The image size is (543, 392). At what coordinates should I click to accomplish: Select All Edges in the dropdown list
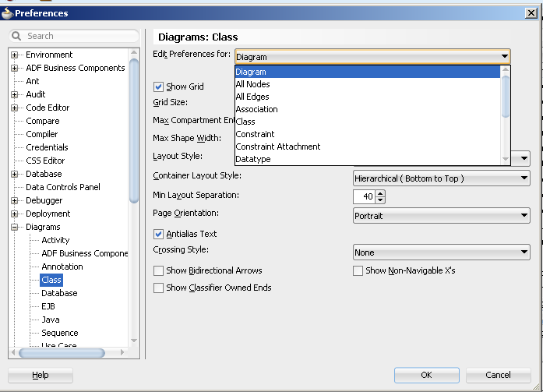click(368, 97)
